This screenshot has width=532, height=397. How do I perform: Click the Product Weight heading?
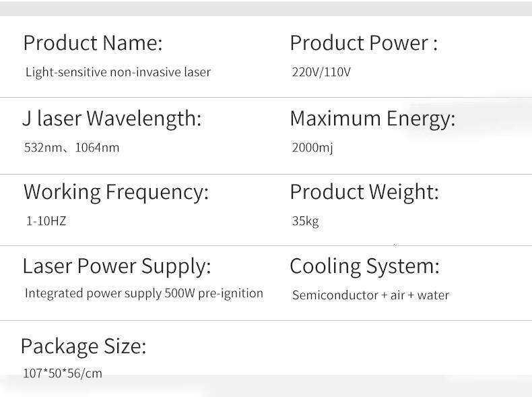(x=364, y=192)
